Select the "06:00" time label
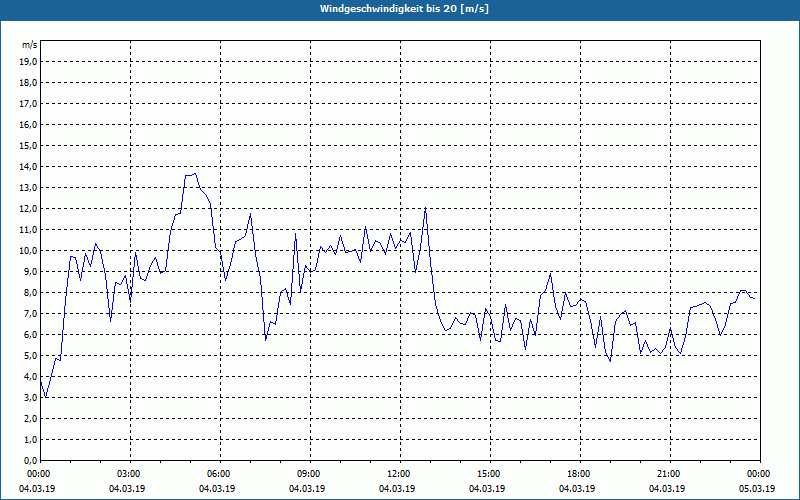 click(219, 474)
